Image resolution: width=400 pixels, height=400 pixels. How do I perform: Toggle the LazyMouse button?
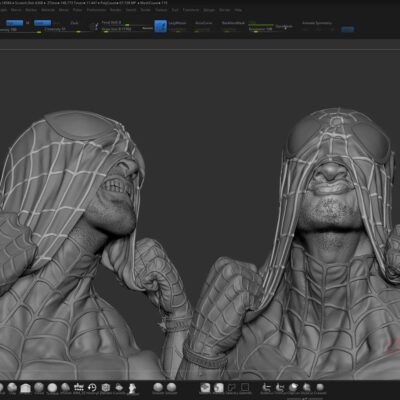tap(178, 23)
